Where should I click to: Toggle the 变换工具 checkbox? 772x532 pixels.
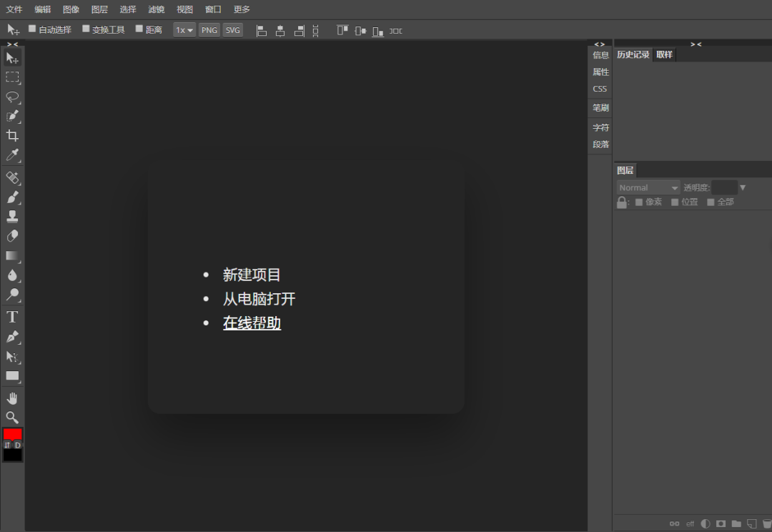86,29
